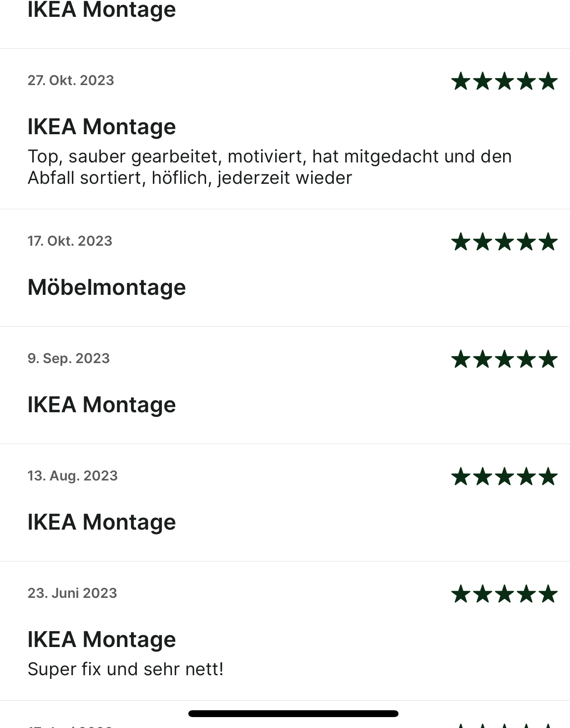Click the first star of the 27. Okt. 2023 review
570x728 pixels.
[x=461, y=81]
